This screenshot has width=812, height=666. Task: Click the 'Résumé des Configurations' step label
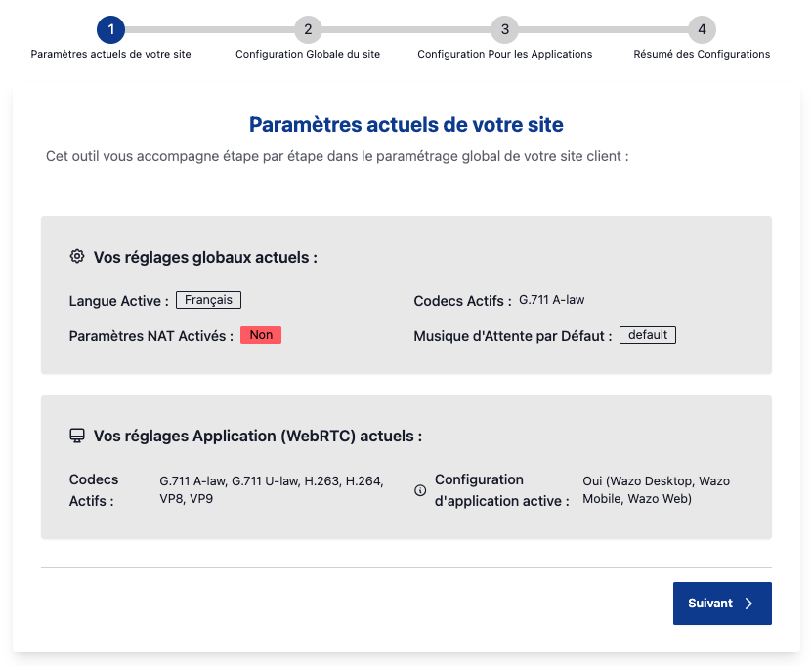pyautogui.click(x=702, y=54)
